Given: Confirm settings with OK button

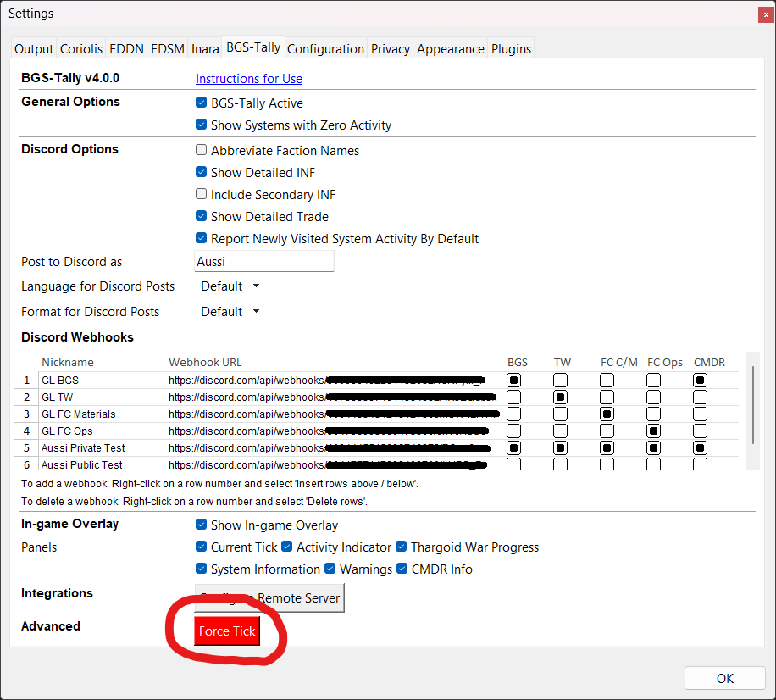Looking at the screenshot, I should pos(725,678).
